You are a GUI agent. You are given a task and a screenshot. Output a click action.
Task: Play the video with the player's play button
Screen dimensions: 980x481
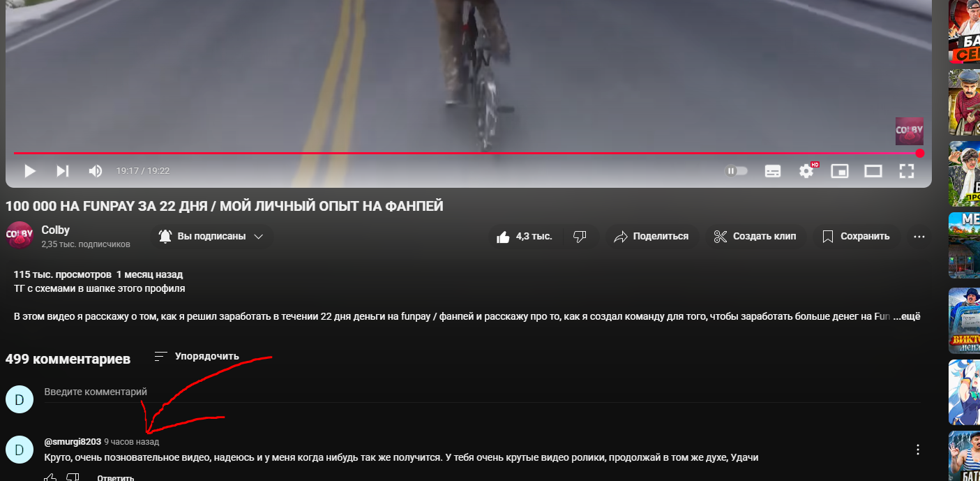coord(30,171)
